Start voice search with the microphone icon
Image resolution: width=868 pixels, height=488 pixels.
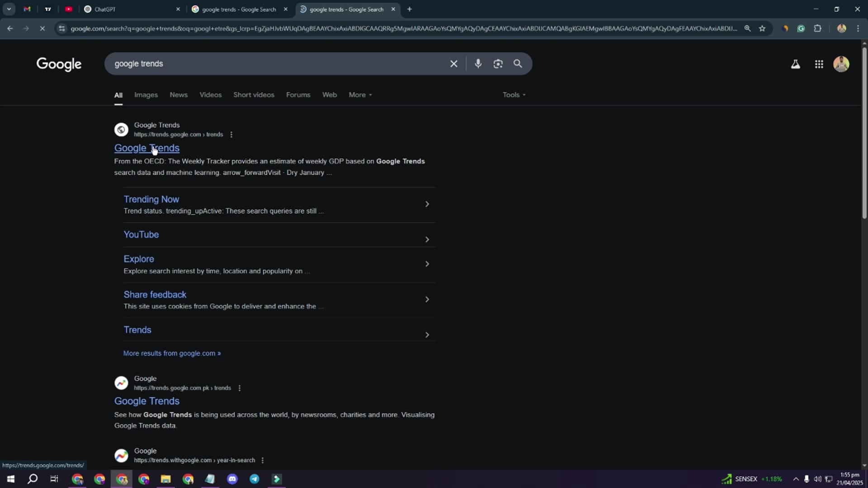pyautogui.click(x=478, y=64)
